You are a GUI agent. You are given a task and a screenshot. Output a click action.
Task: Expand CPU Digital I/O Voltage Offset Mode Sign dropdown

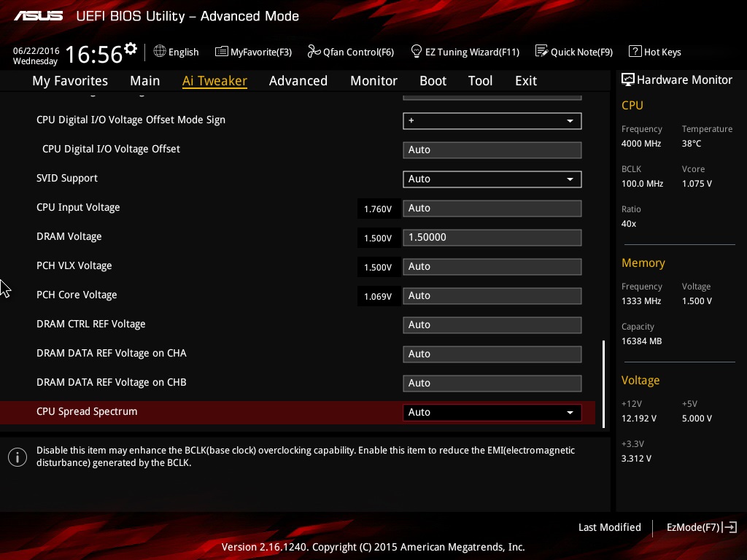click(x=492, y=121)
